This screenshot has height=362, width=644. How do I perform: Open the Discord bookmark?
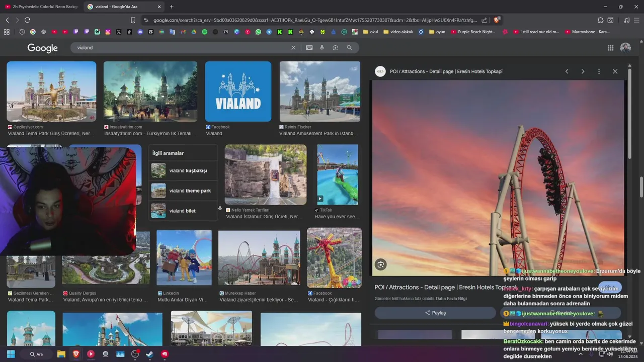140,32
